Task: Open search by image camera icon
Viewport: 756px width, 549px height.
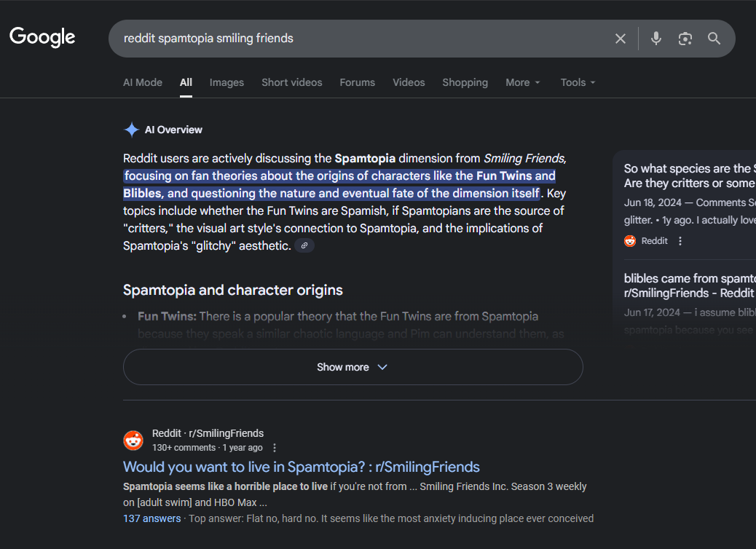Action: (685, 39)
